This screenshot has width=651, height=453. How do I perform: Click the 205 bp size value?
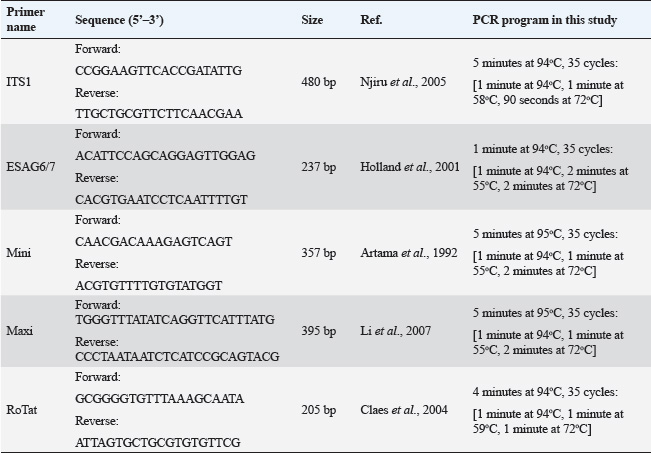point(318,409)
